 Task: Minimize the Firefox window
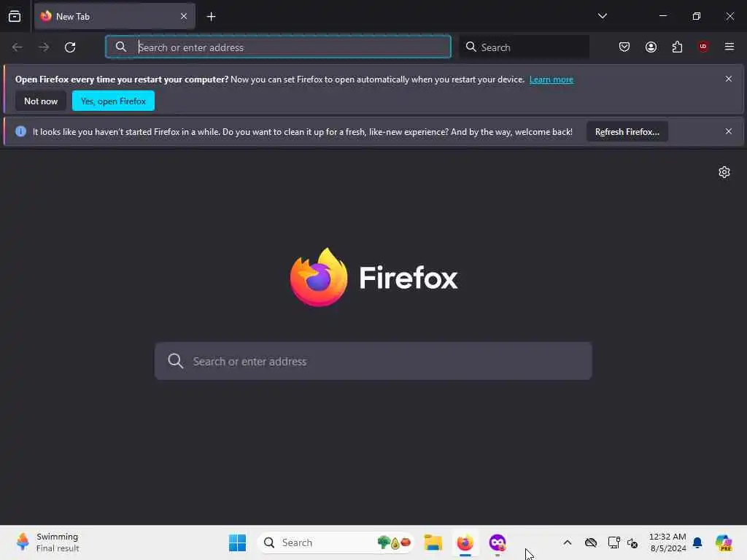click(x=662, y=16)
